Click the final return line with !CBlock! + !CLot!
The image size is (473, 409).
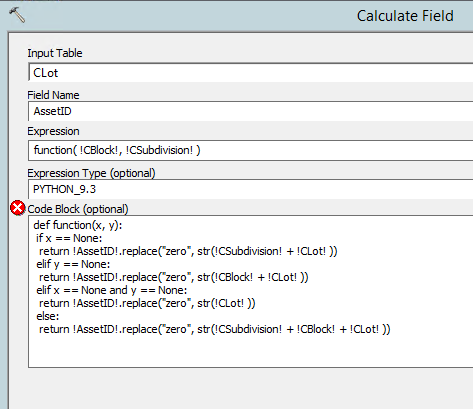click(215, 329)
